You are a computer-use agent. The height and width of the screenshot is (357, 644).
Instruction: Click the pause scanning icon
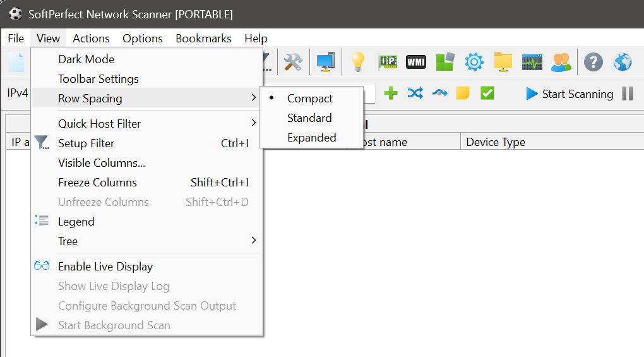coord(628,94)
